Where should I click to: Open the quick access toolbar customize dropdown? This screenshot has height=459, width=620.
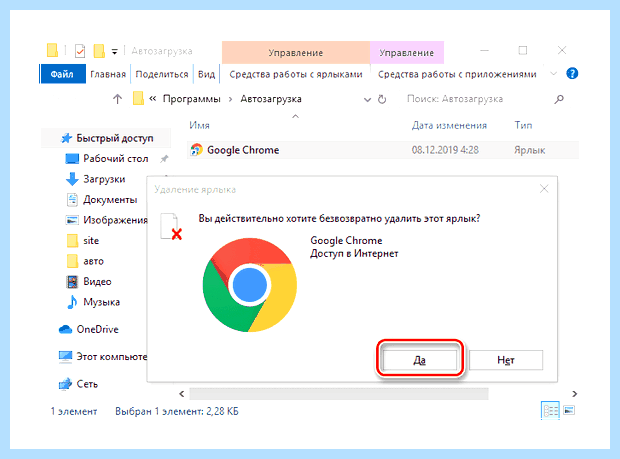point(114,51)
